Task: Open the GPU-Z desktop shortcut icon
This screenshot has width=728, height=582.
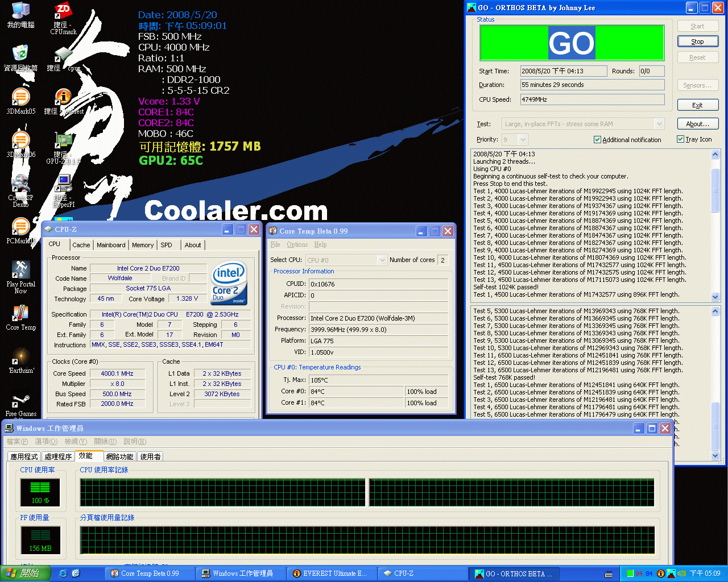Action: tap(63, 148)
